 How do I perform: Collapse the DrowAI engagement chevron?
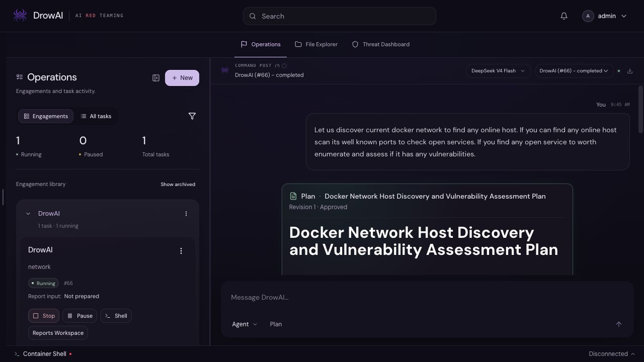[28, 214]
